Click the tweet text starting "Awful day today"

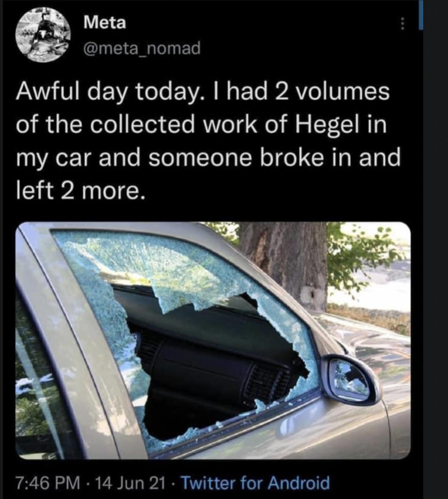point(208,141)
